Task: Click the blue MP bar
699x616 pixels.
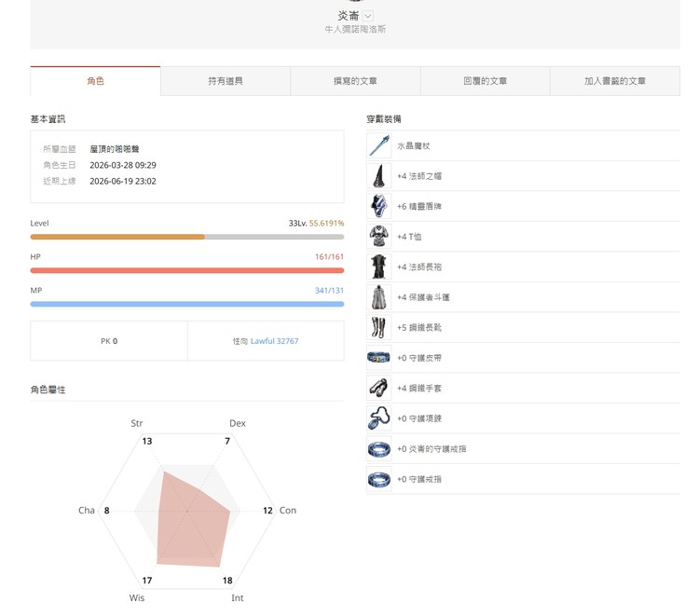Action: click(187, 304)
